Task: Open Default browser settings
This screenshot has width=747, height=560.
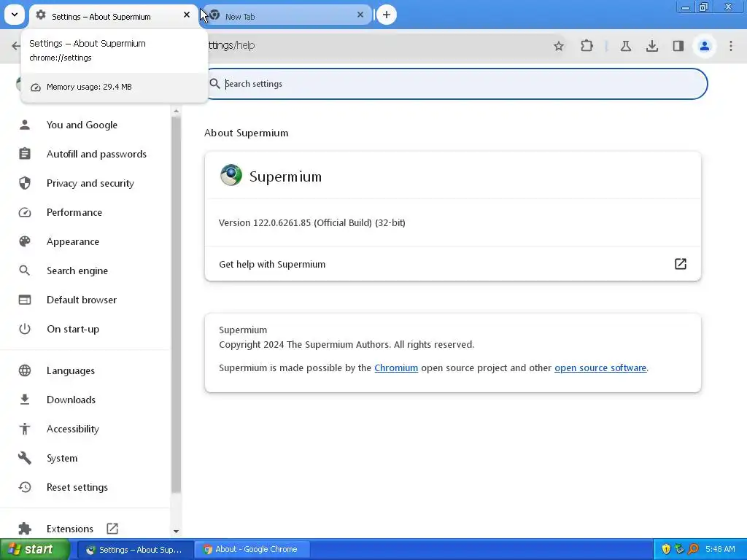Action: point(82,300)
